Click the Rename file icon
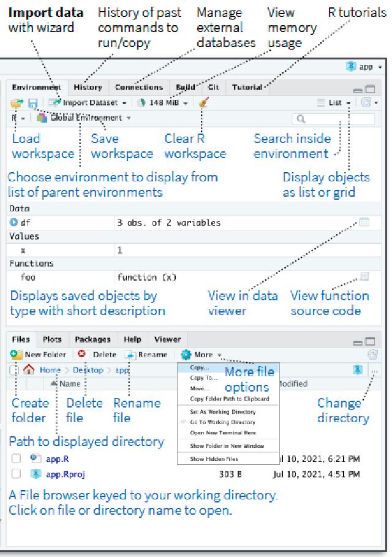 (130, 355)
